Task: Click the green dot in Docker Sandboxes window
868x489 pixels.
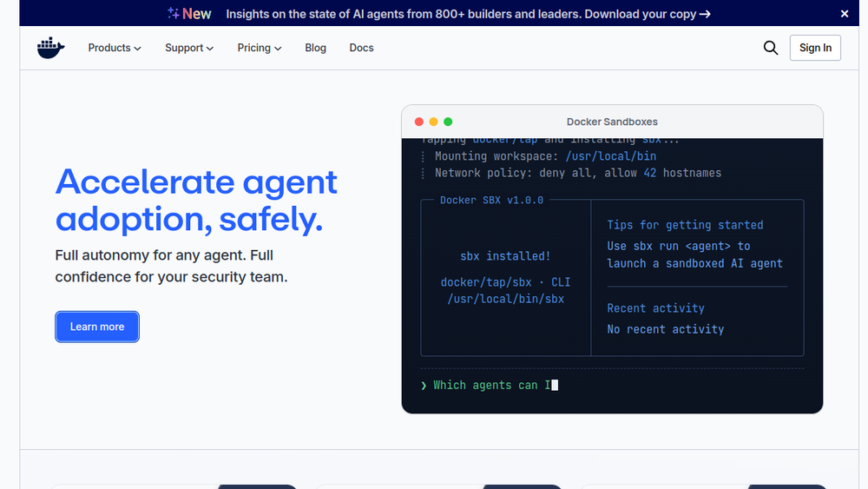Action: pyautogui.click(x=448, y=122)
